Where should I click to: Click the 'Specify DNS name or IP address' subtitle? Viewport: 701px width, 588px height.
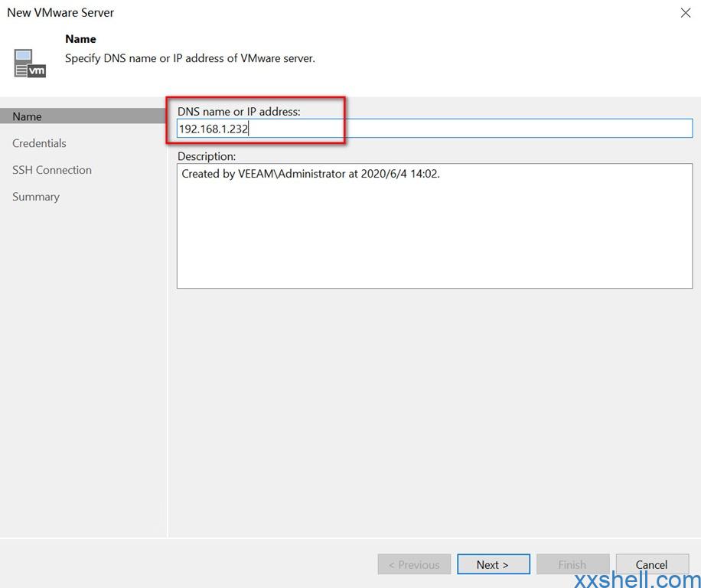pos(190,58)
